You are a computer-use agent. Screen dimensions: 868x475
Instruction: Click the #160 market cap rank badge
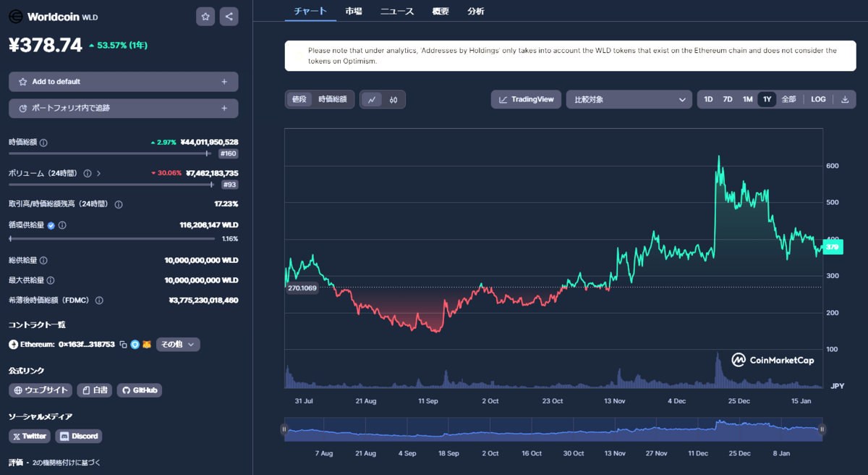[x=228, y=154]
